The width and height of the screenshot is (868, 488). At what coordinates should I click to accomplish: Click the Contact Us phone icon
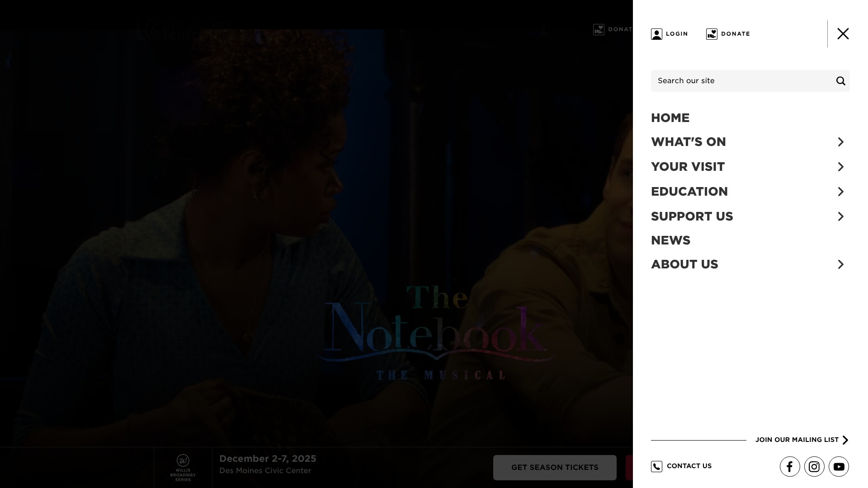(656, 466)
